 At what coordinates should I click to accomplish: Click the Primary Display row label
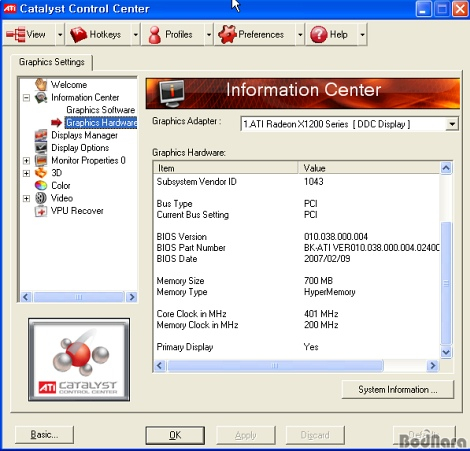click(x=185, y=347)
